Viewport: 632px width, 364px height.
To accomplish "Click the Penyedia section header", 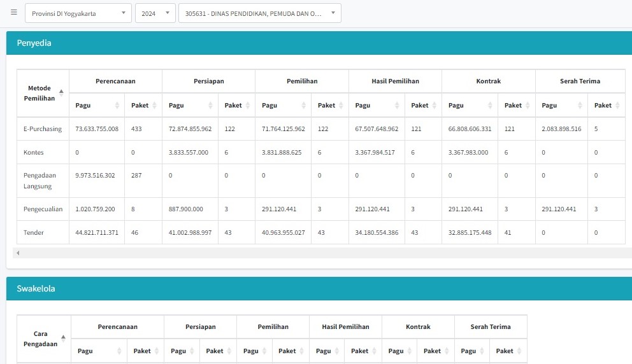I will 34,43.
